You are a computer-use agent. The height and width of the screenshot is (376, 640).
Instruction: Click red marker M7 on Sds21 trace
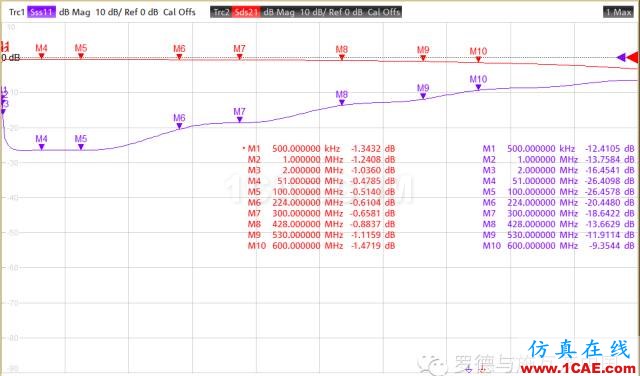click(x=240, y=57)
